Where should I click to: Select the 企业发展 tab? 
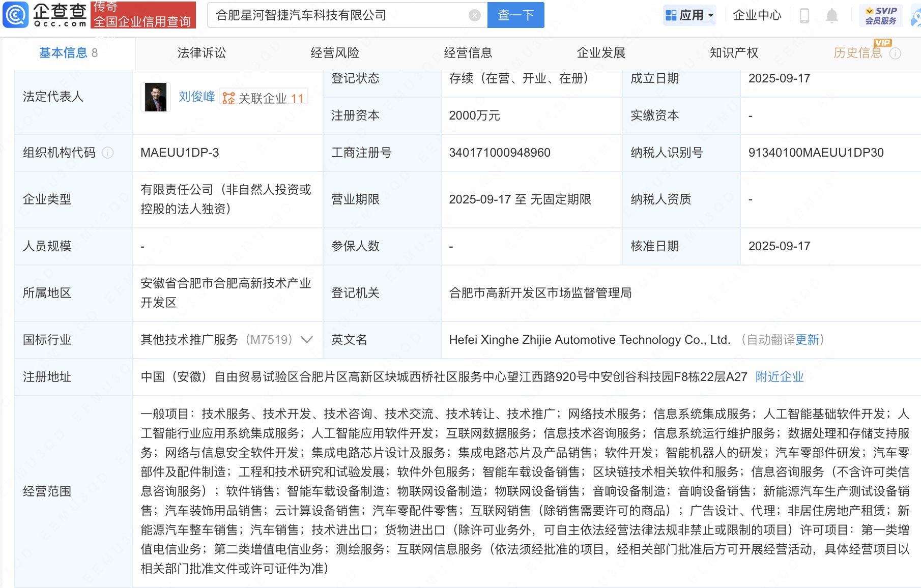tap(601, 53)
